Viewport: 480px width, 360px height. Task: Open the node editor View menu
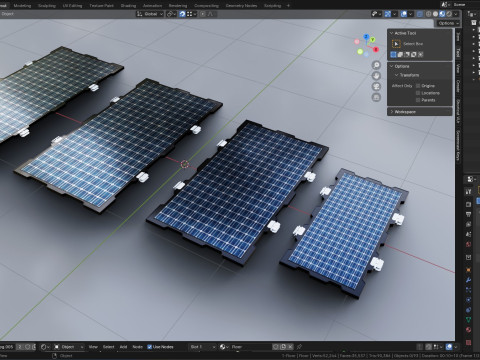tap(93, 347)
